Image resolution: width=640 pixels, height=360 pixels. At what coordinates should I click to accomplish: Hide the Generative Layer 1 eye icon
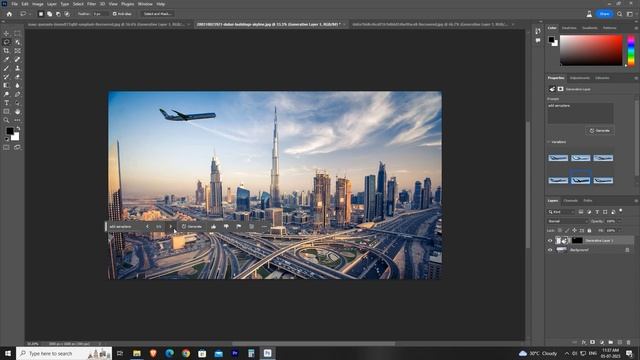pos(550,241)
